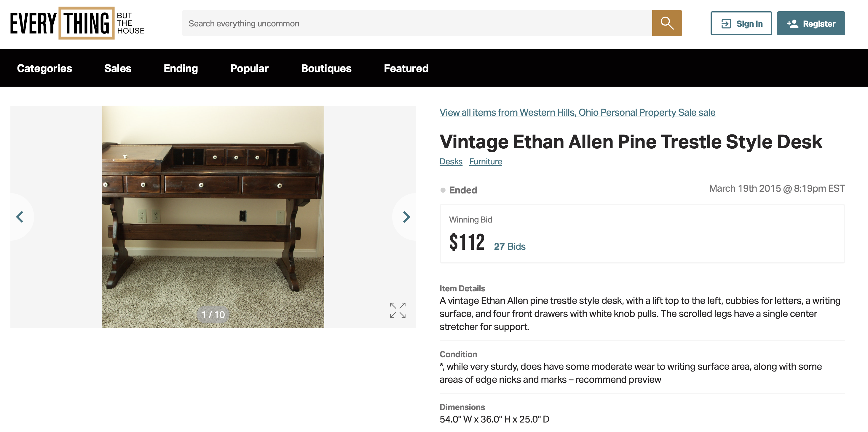Click the Register button
Viewport: 868px width, 432px height.
(x=811, y=24)
